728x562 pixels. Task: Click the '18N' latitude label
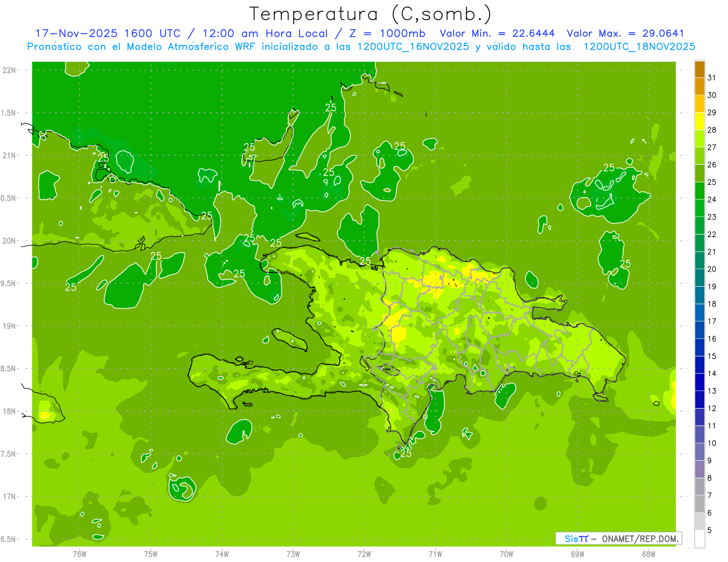tap(9, 411)
